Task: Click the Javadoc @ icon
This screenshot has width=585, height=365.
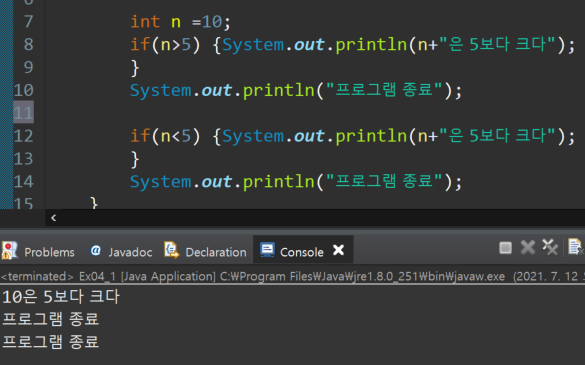Action: click(x=96, y=250)
